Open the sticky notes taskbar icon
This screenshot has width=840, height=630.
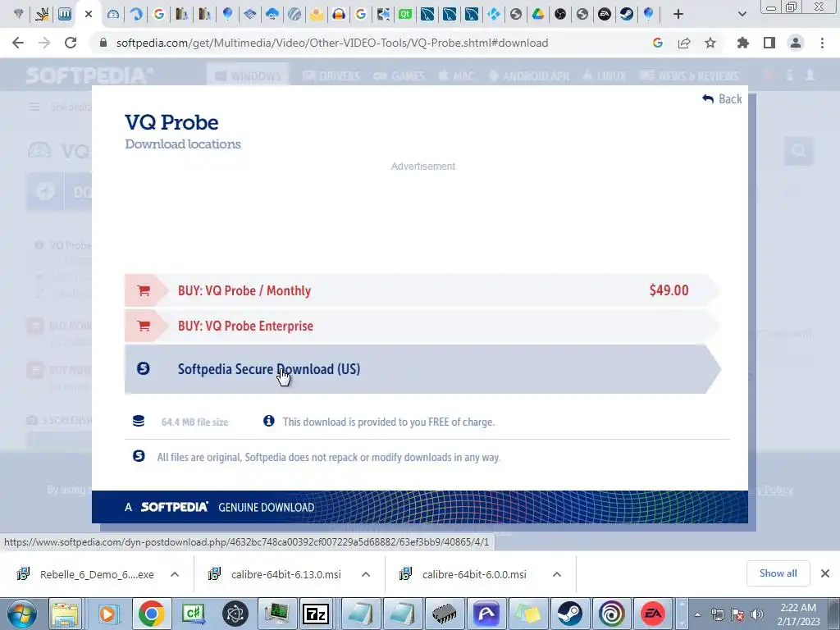(x=527, y=614)
